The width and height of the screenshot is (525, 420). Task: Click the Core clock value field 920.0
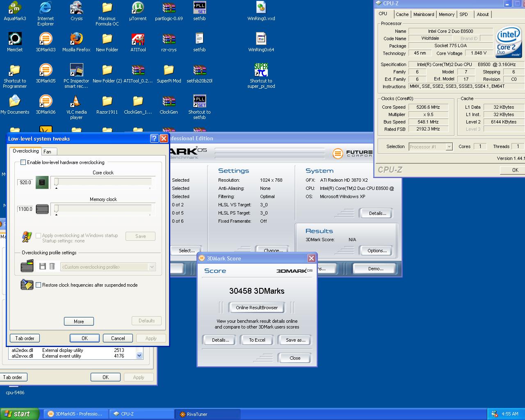[25, 183]
